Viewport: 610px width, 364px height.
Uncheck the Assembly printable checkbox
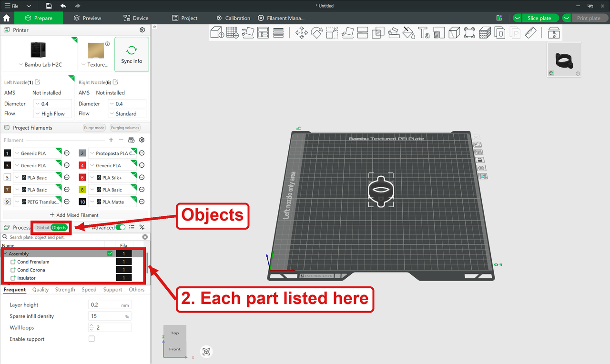point(110,253)
